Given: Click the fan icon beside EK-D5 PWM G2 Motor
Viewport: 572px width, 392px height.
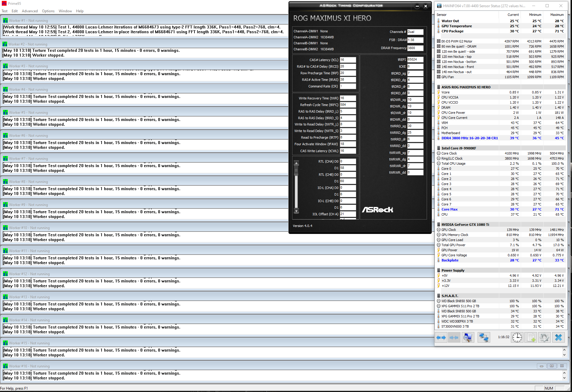Looking at the screenshot, I should (x=439, y=41).
